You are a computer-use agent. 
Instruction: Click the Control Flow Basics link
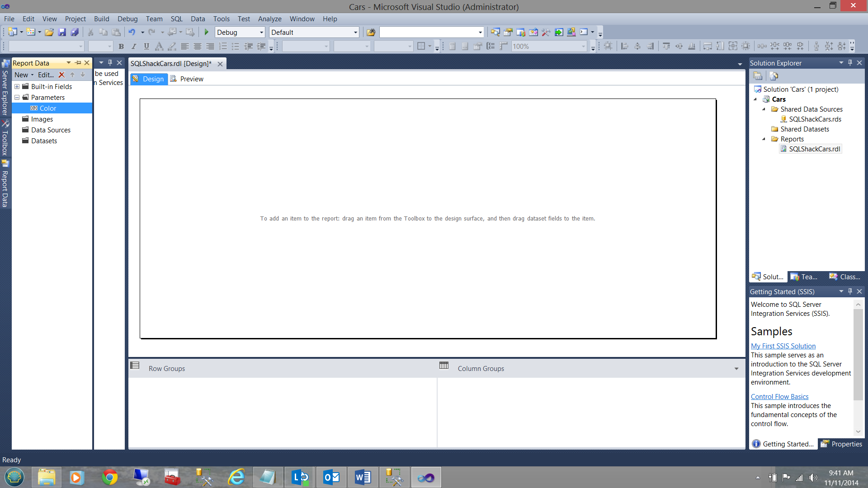[x=779, y=397]
